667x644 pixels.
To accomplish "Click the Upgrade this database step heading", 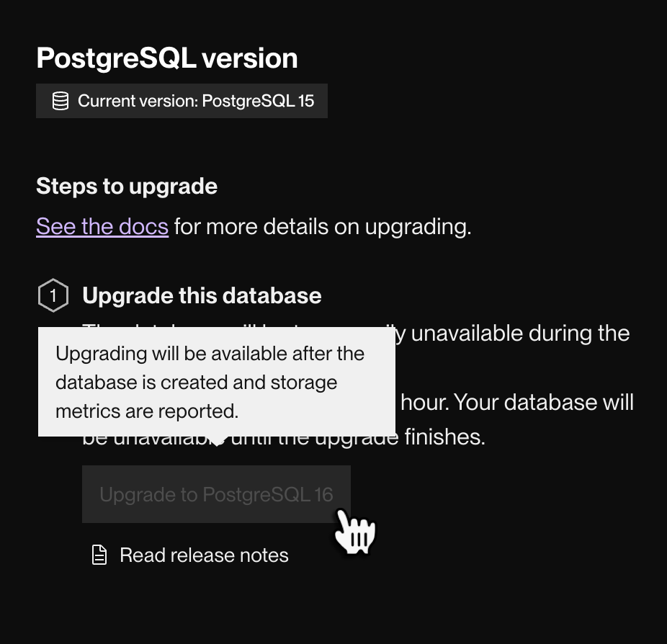I will point(202,295).
